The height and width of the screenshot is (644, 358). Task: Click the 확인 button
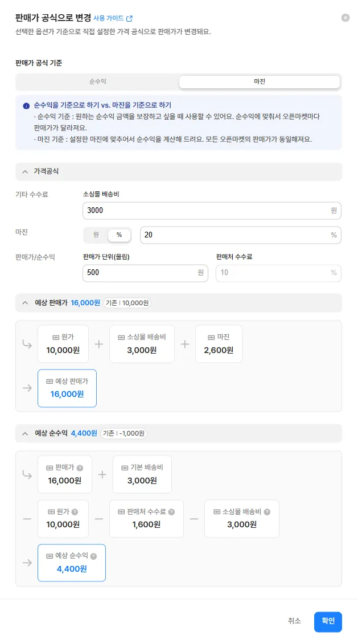pos(328,622)
